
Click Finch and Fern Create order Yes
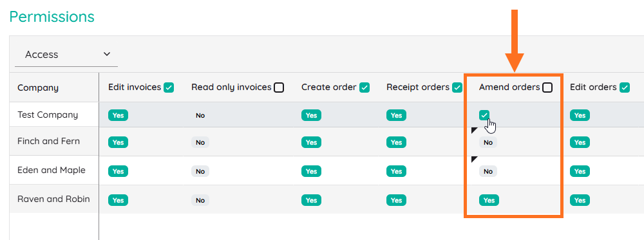pyautogui.click(x=311, y=142)
